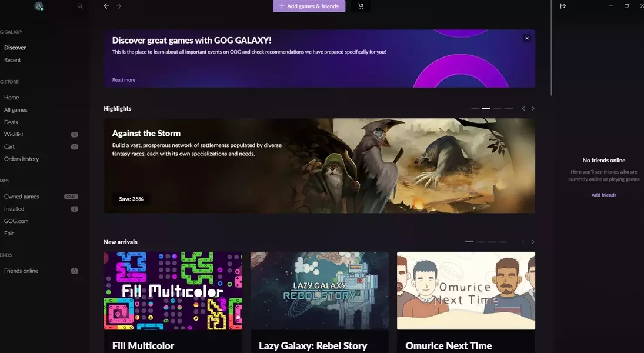Open search with the magnifier icon
The height and width of the screenshot is (353, 644).
tap(80, 6)
